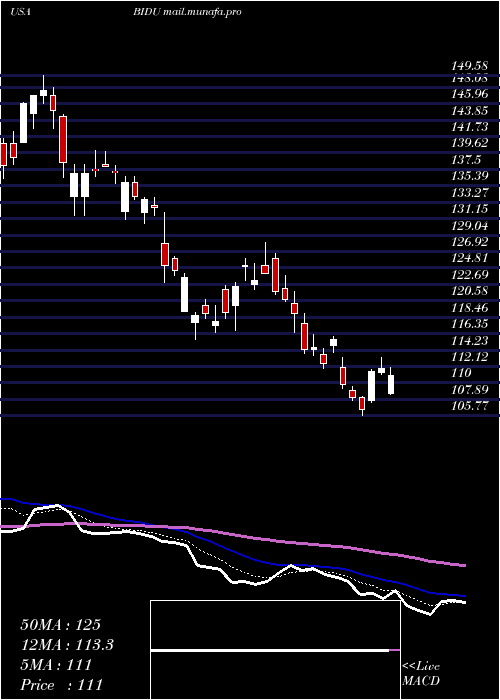This screenshot has height=700, width=500.
Task: Click the 126.92 price label
Action: tap(470, 242)
